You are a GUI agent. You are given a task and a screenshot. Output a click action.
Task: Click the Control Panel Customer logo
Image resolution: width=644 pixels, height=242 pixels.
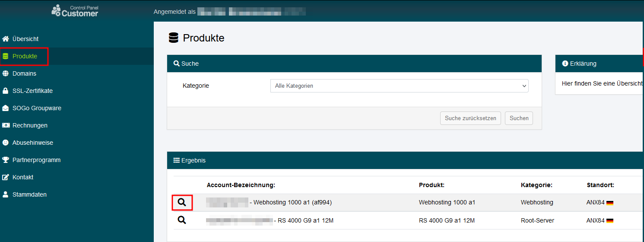point(75,10)
